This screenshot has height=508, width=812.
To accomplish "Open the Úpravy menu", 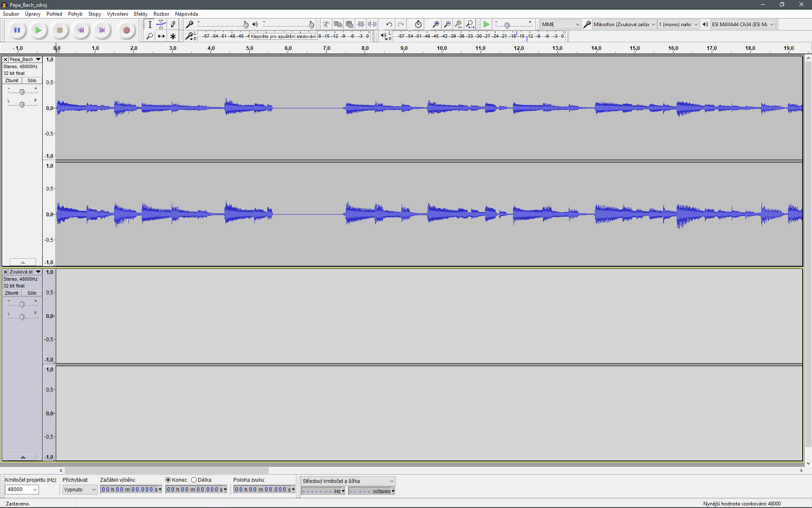I will click(x=33, y=14).
